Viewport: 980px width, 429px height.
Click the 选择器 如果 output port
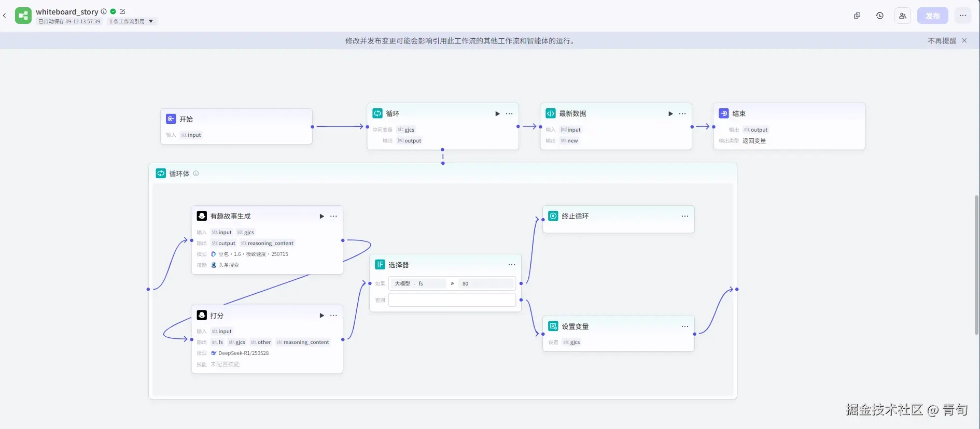coord(521,283)
